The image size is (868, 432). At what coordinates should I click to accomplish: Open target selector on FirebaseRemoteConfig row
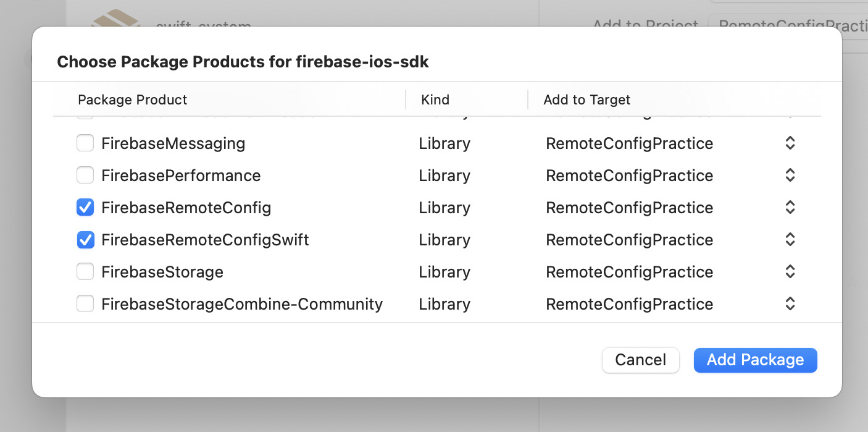click(790, 207)
